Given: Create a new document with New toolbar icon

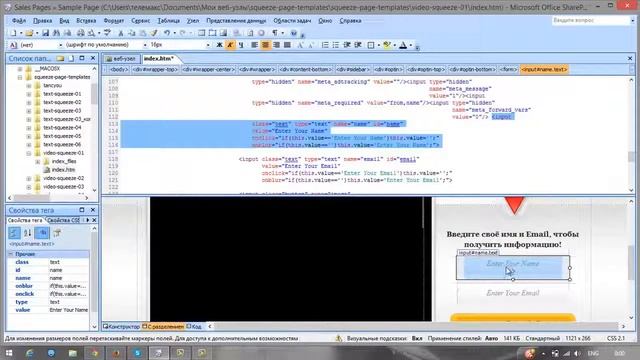Looking at the screenshot, I should coord(13,33).
